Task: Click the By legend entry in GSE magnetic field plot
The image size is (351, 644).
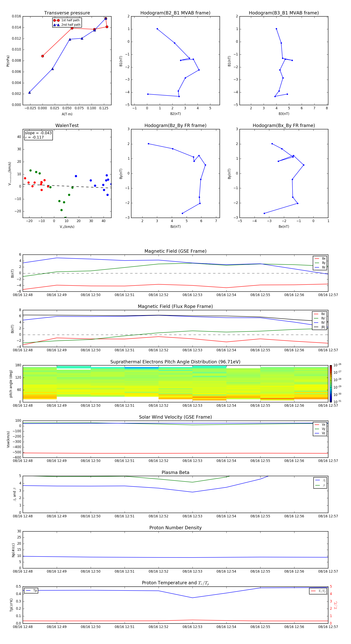Action: [x=320, y=263]
